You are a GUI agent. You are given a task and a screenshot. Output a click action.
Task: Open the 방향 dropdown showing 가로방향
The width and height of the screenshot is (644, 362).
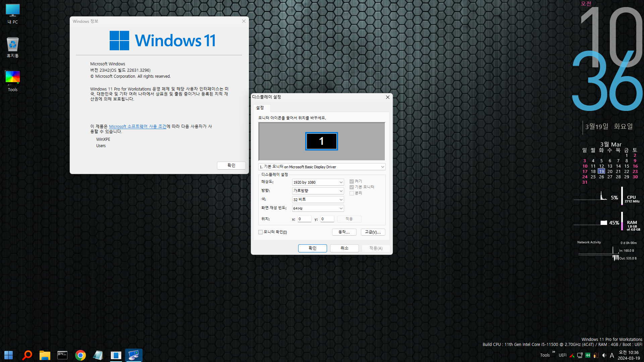(318, 191)
